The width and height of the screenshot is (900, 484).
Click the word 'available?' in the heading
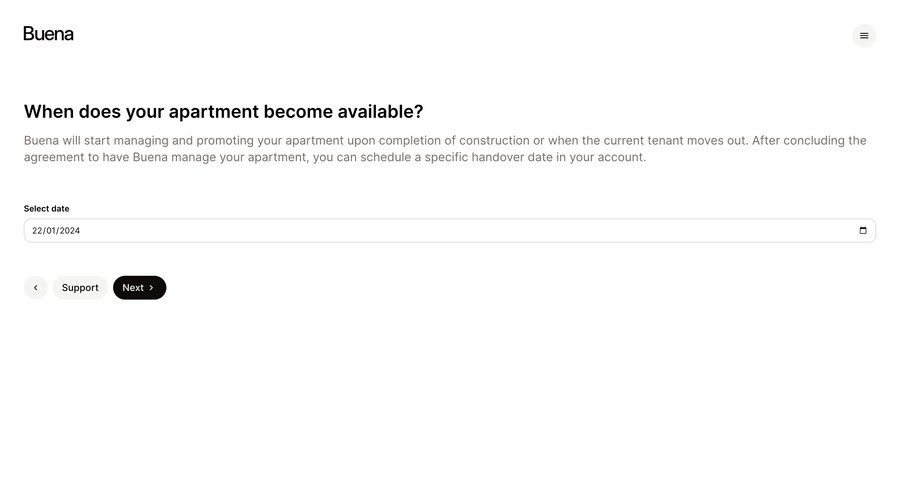[381, 111]
